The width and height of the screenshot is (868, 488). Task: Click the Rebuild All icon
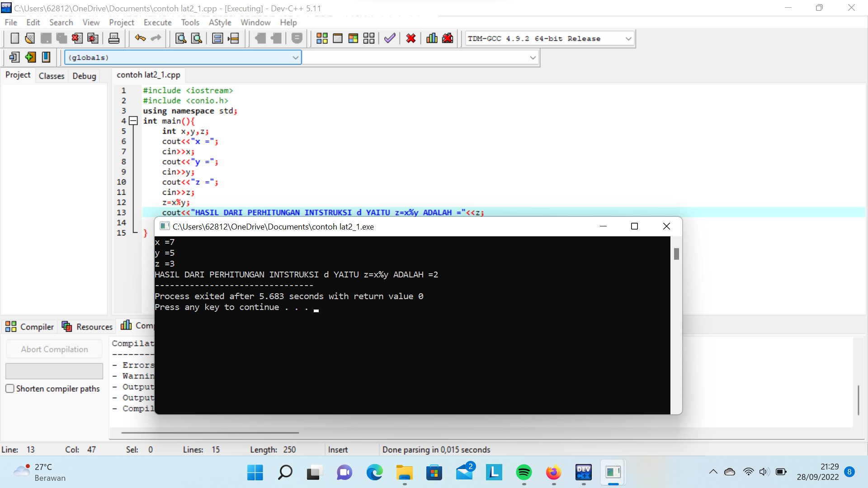[x=369, y=38]
